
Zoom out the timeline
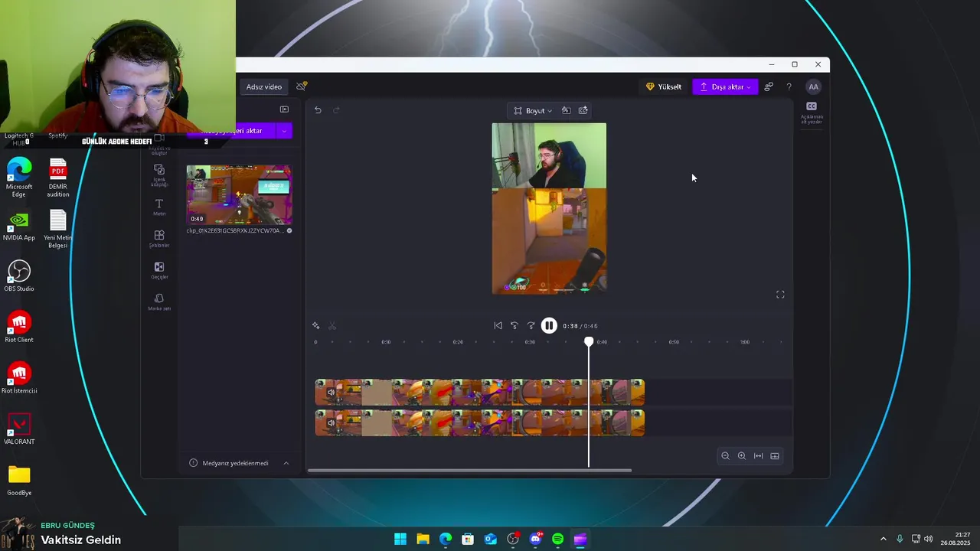(725, 456)
